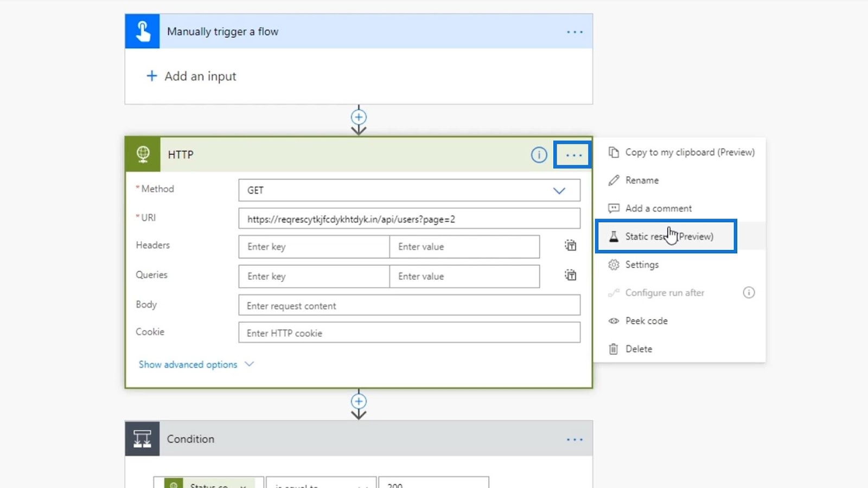Switch Headers to text mode icon
This screenshot has height=488, width=868.
click(x=570, y=246)
